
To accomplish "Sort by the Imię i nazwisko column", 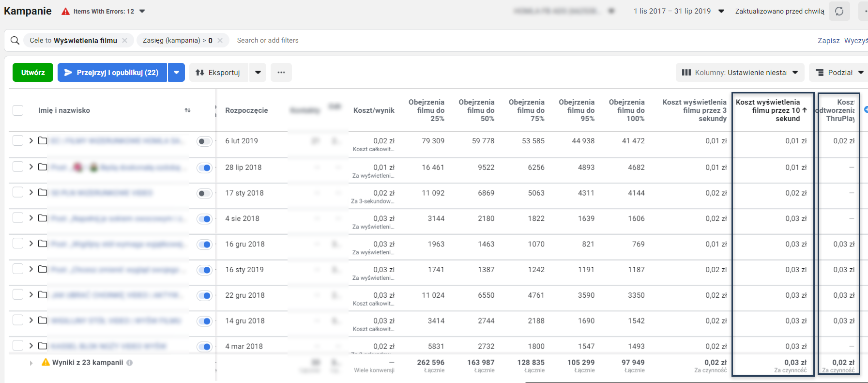I will pos(187,110).
